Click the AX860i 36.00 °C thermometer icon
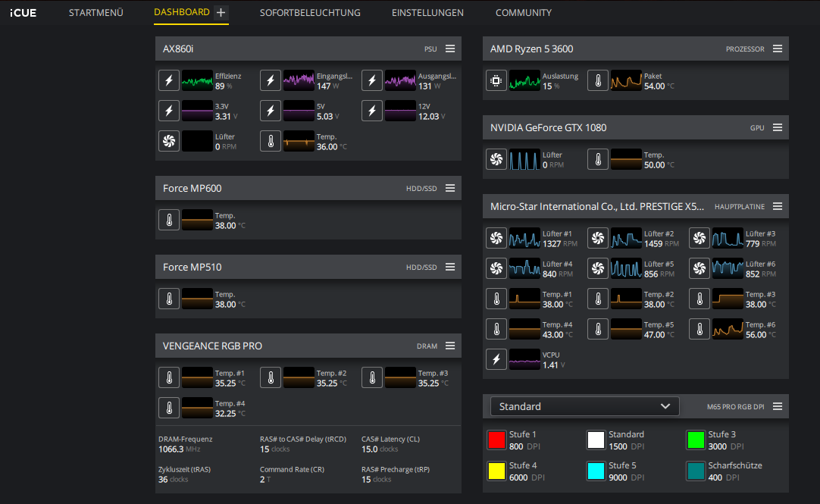Viewport: 820px width, 504px height. tap(271, 141)
